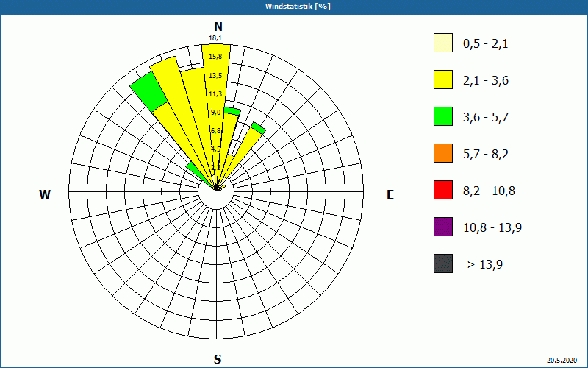Click the 8,2 - 10,8 red legend swatch

tap(443, 190)
